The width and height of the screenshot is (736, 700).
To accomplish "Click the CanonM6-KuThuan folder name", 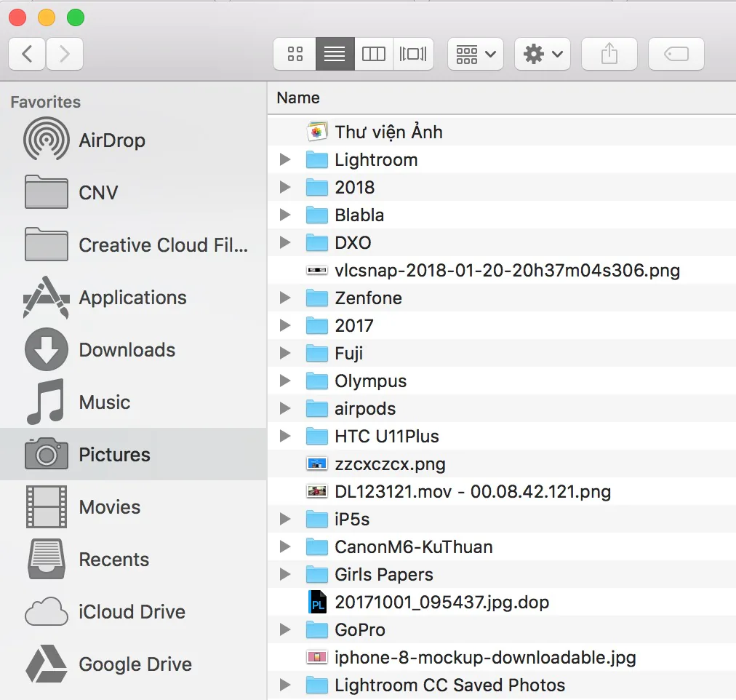I will tap(414, 547).
